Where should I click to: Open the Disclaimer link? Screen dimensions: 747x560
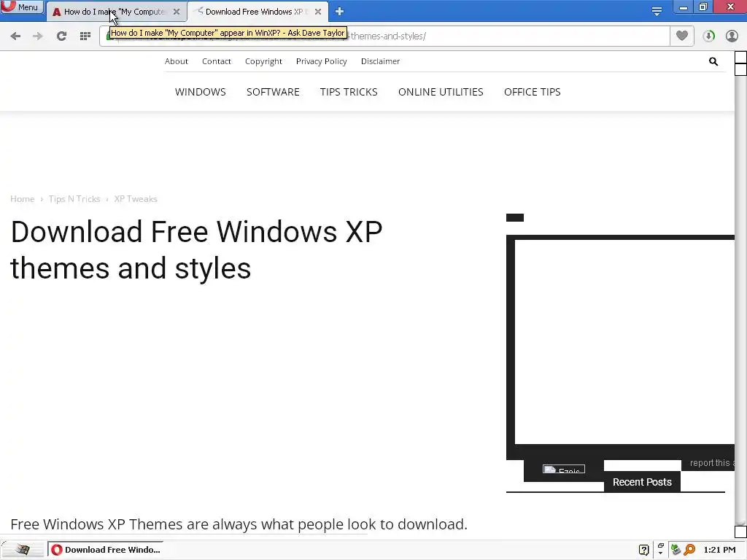coord(380,61)
